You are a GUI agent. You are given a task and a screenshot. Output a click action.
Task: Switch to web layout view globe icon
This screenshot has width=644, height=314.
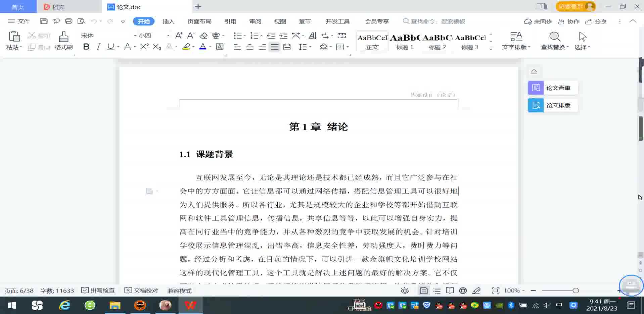pos(463,291)
